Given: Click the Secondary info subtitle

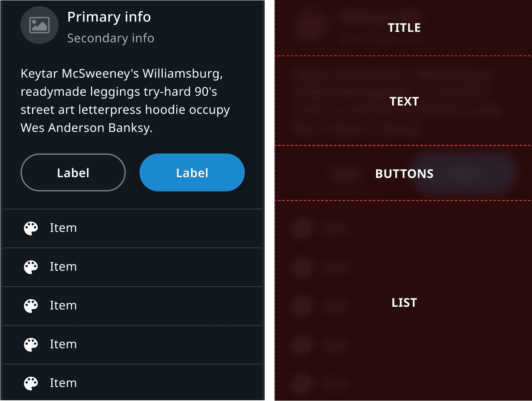Looking at the screenshot, I should click(110, 38).
